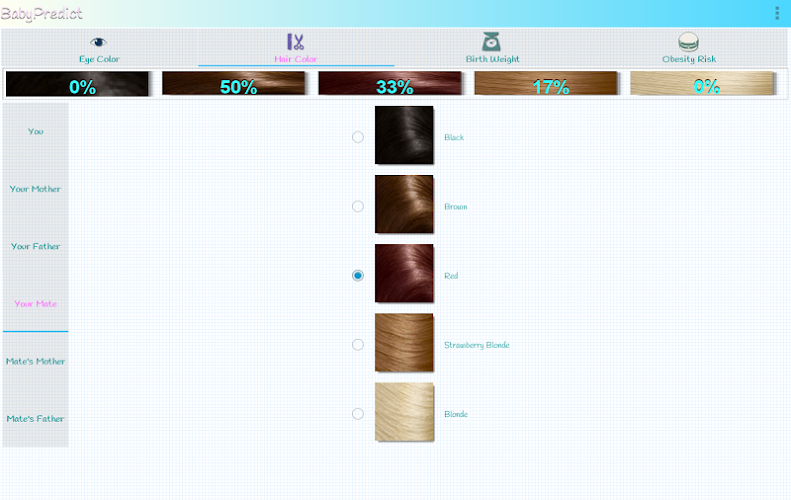Screen dimensions: 791x500
Task: Select the Your Mate side tab
Action: [x=35, y=304]
